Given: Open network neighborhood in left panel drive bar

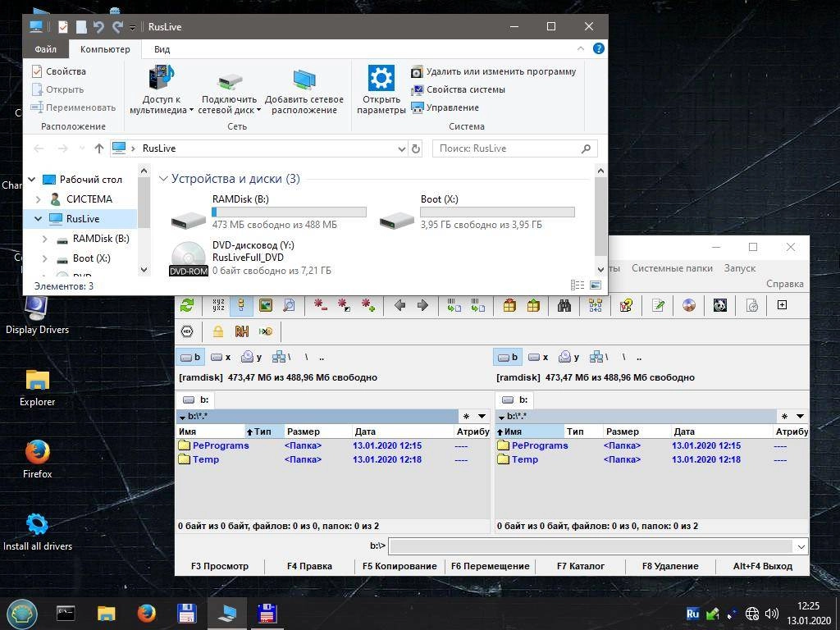Looking at the screenshot, I should 281,358.
